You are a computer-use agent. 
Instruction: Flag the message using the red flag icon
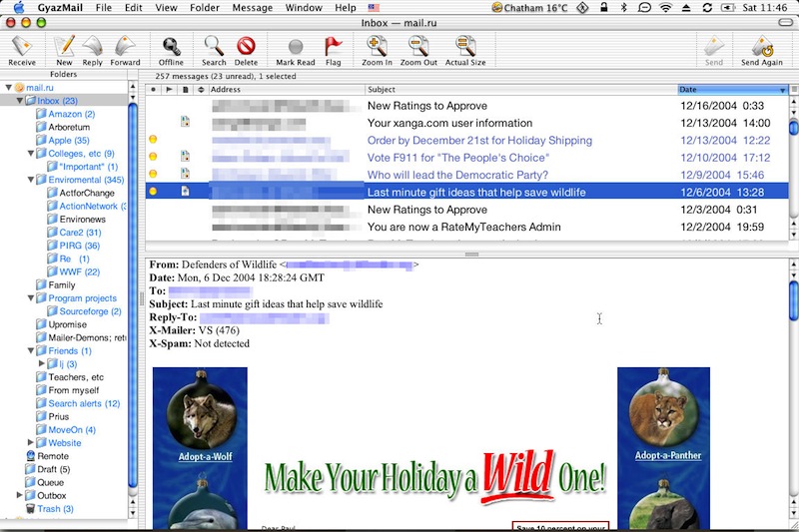click(x=333, y=46)
